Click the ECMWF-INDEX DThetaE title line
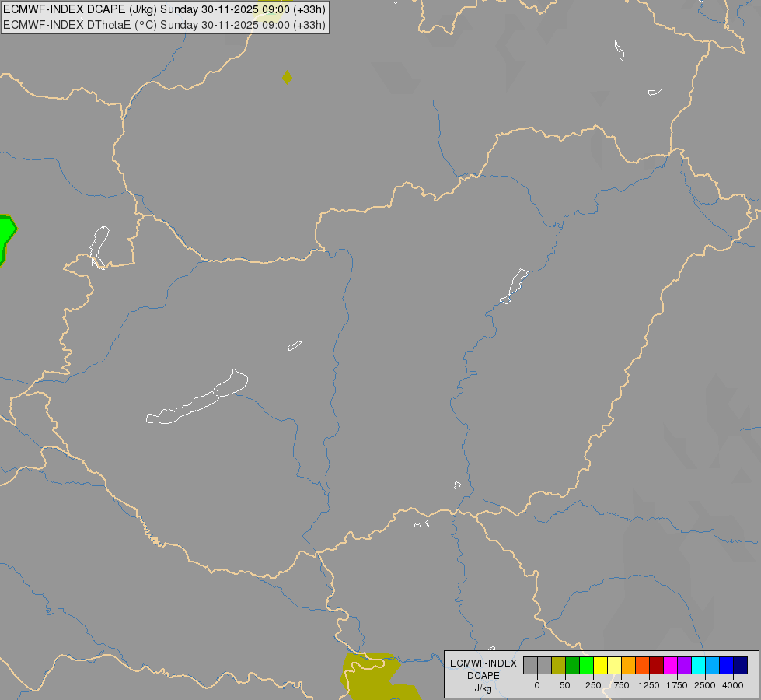The image size is (761, 700). coord(165,25)
